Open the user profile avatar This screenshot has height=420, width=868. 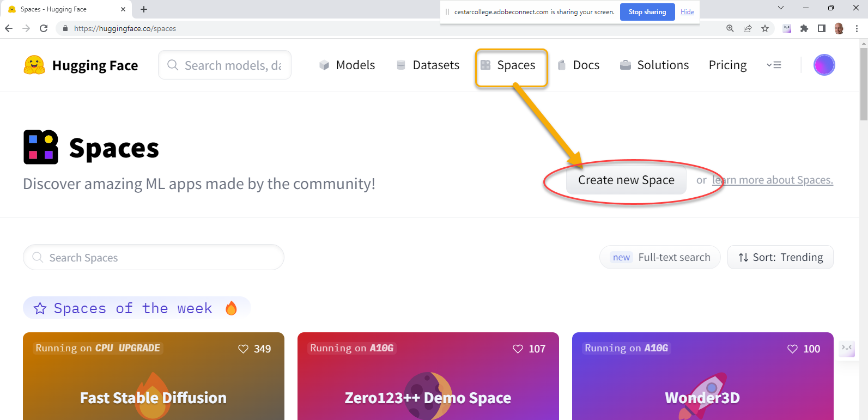coord(824,65)
